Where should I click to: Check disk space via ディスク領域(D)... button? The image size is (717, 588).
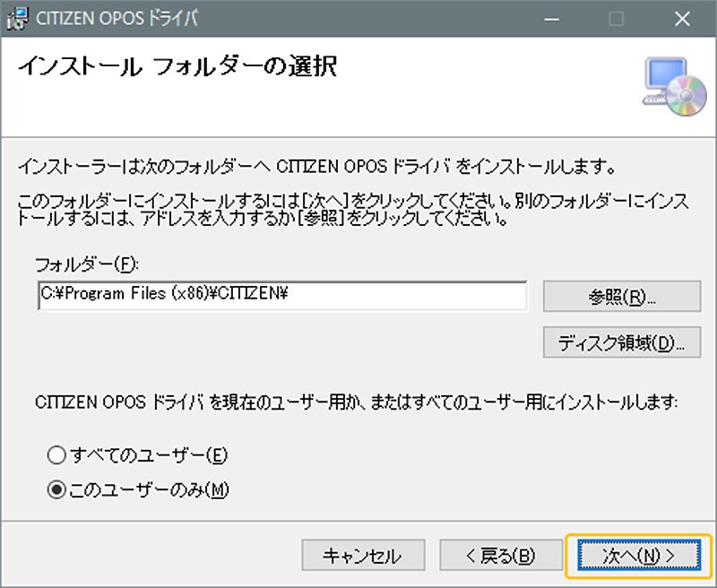coord(622,342)
